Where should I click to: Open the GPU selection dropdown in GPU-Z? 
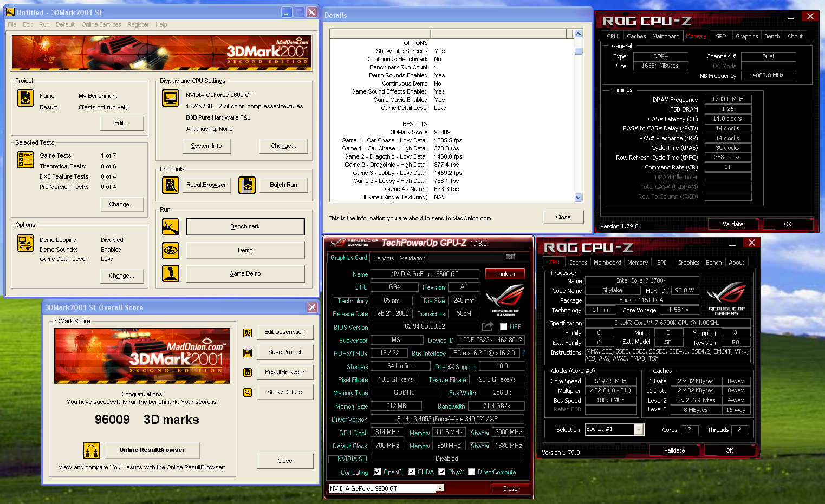pos(440,488)
